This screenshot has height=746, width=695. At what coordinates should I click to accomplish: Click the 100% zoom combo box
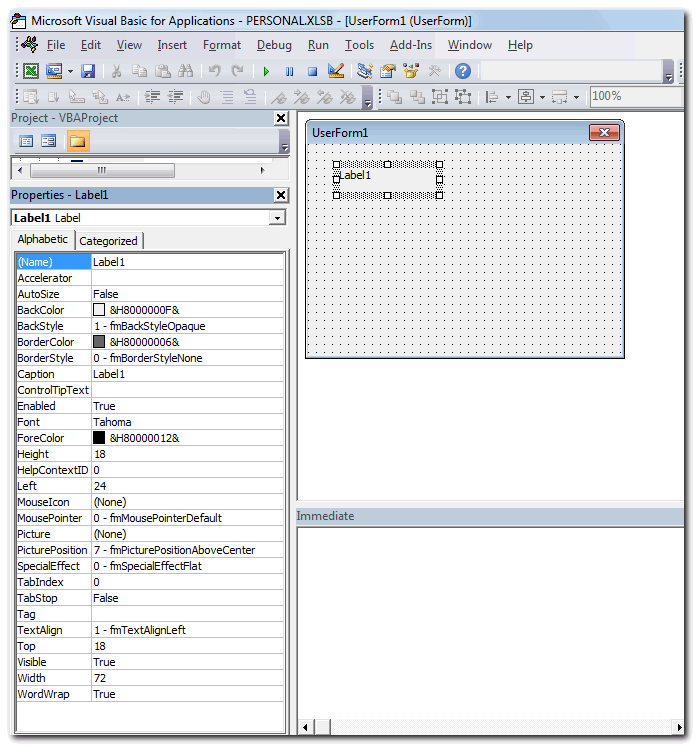click(x=636, y=96)
